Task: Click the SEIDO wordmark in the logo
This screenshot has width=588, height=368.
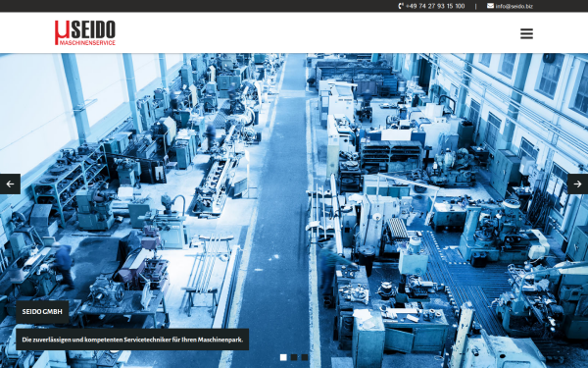Action: (x=93, y=28)
